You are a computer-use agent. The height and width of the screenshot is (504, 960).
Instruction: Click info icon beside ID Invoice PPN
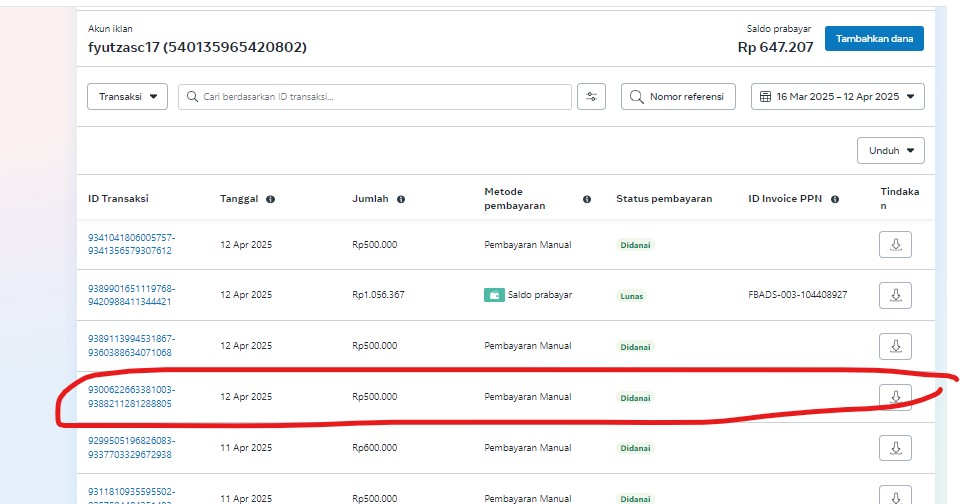(834, 199)
